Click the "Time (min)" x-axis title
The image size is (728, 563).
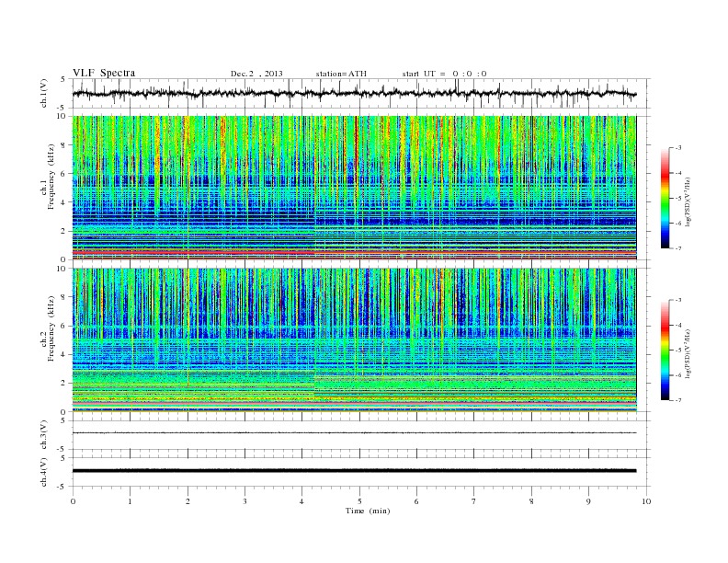pos(368,511)
